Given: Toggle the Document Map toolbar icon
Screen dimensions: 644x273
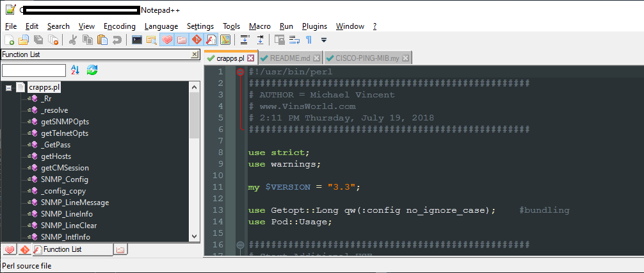Looking at the screenshot, I should coord(225,40).
